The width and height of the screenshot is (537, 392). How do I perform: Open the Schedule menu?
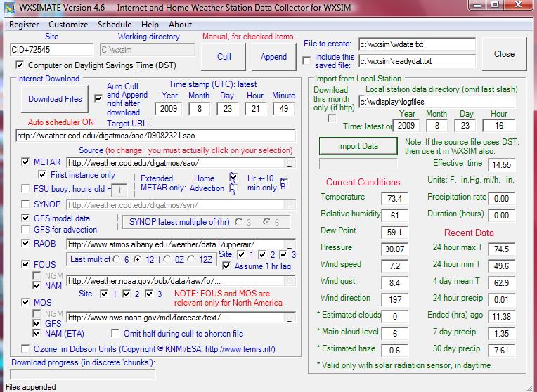[115, 25]
